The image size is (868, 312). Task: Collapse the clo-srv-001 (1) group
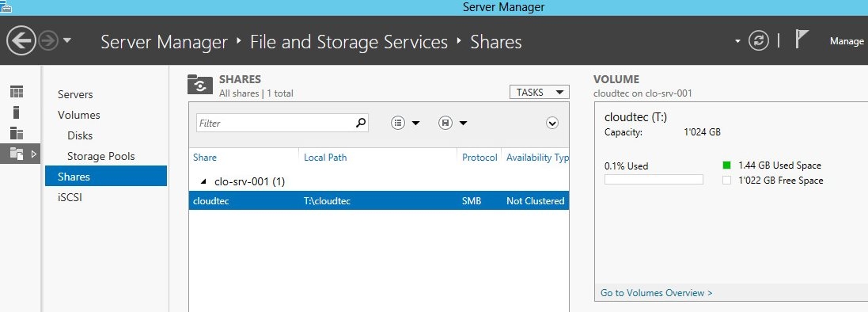[x=203, y=182]
